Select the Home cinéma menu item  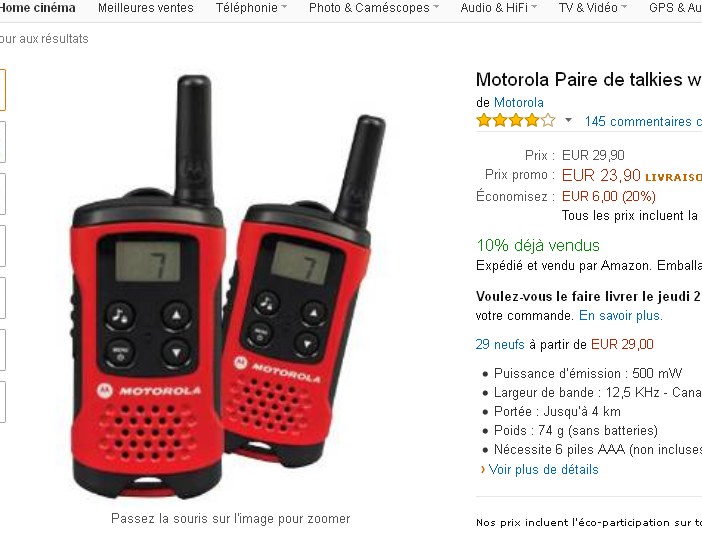pos(38,8)
